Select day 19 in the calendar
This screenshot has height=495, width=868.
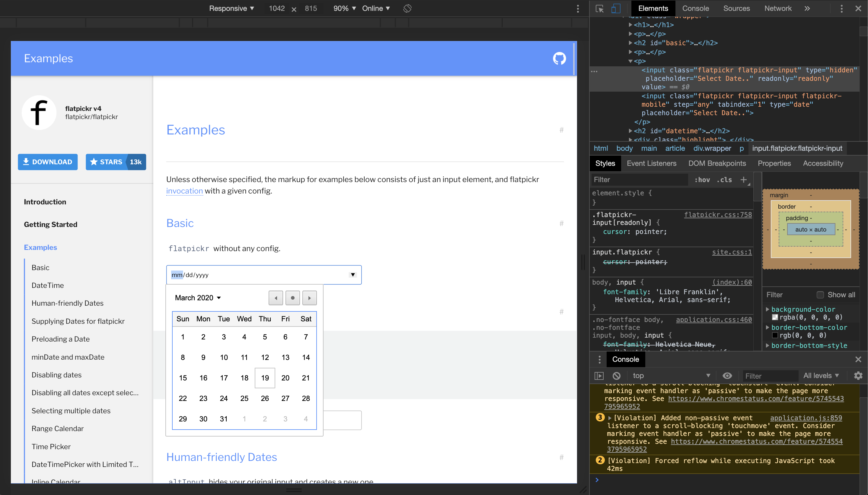click(264, 378)
